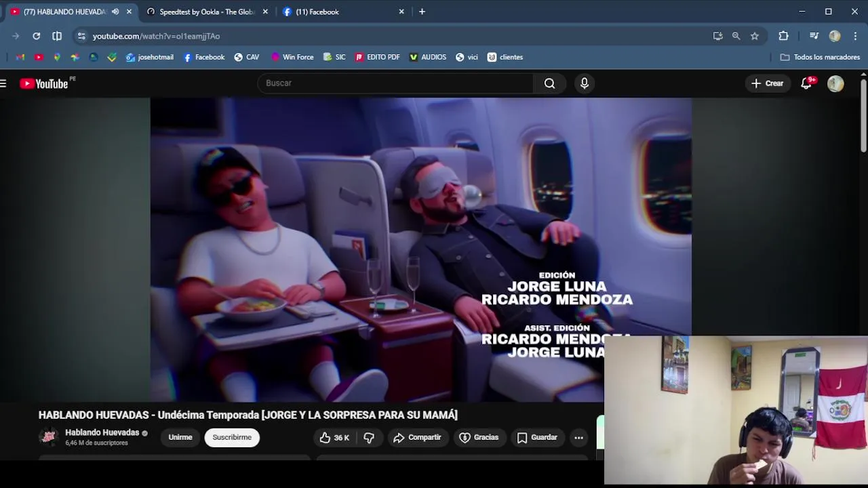
Task: Open josehotmail bookmark
Action: coord(150,57)
